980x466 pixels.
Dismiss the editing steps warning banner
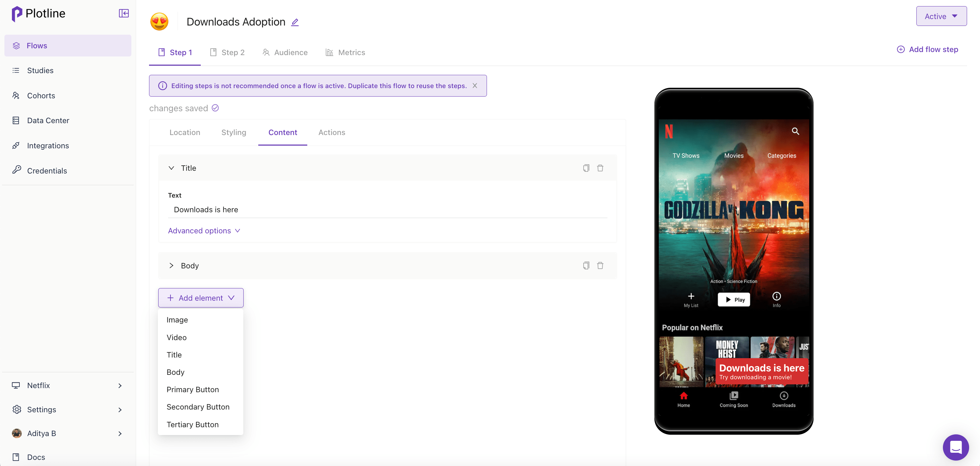pyautogui.click(x=475, y=86)
